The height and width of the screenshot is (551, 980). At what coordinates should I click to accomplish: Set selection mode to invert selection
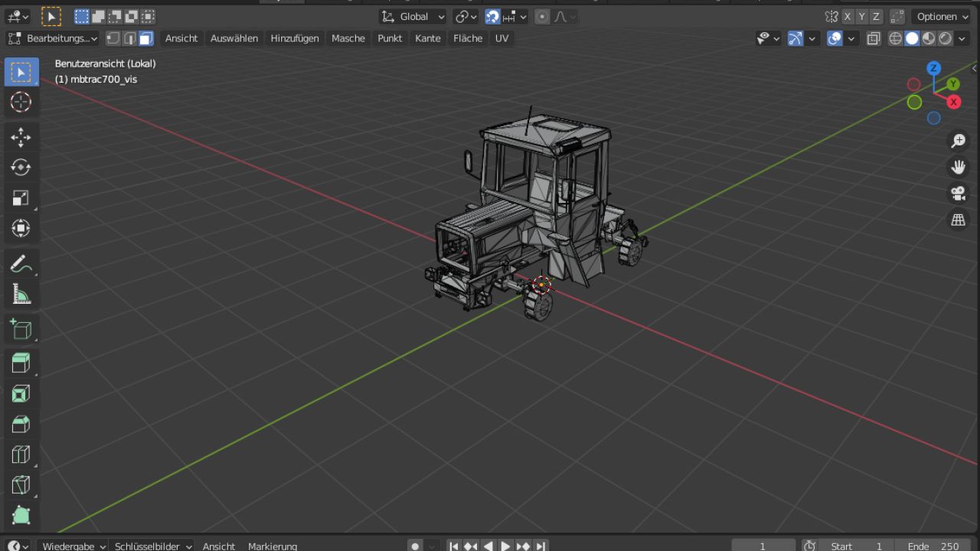[x=132, y=16]
